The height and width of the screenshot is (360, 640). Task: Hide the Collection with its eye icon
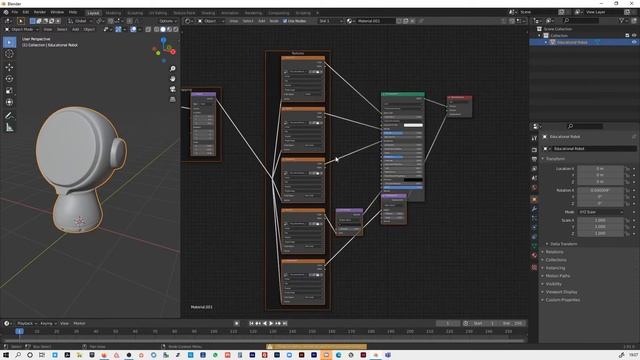click(634, 36)
